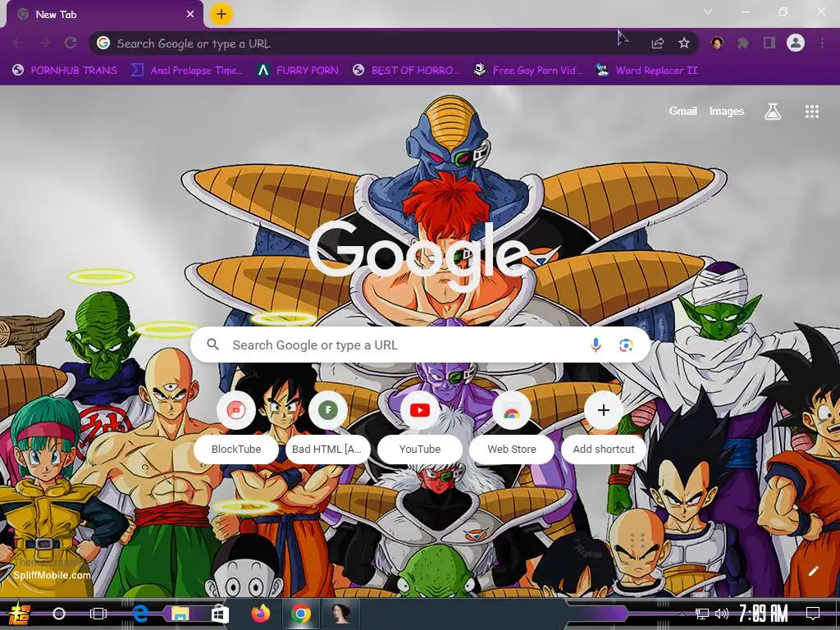Open File Explorer from taskbar
The height and width of the screenshot is (630, 840).
(180, 614)
